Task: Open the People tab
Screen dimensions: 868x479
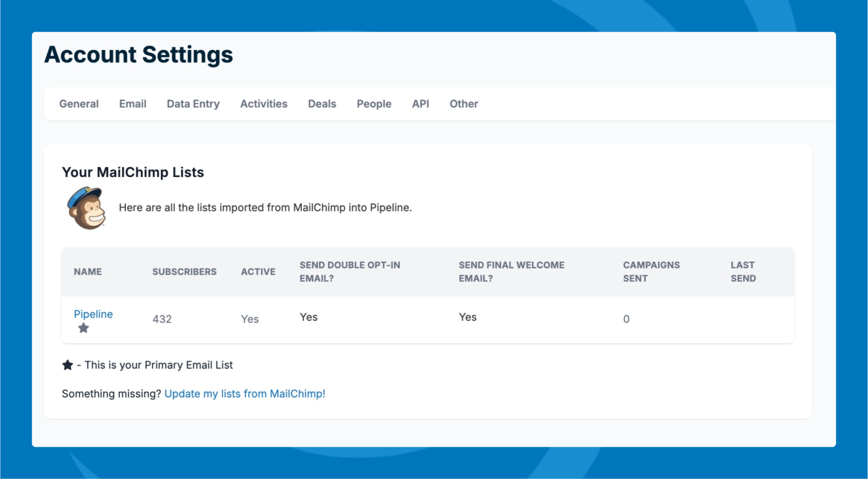Action: (x=374, y=104)
